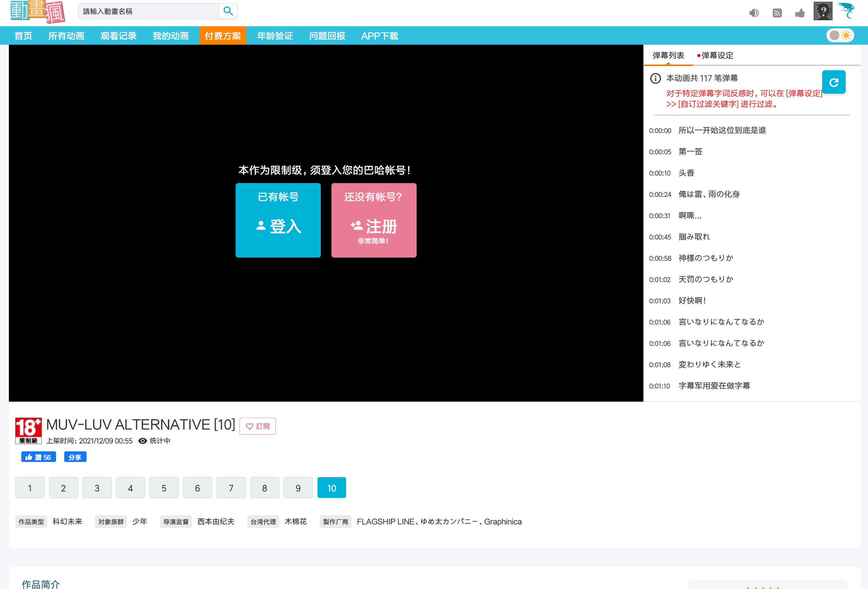Select episode 1

click(30, 488)
